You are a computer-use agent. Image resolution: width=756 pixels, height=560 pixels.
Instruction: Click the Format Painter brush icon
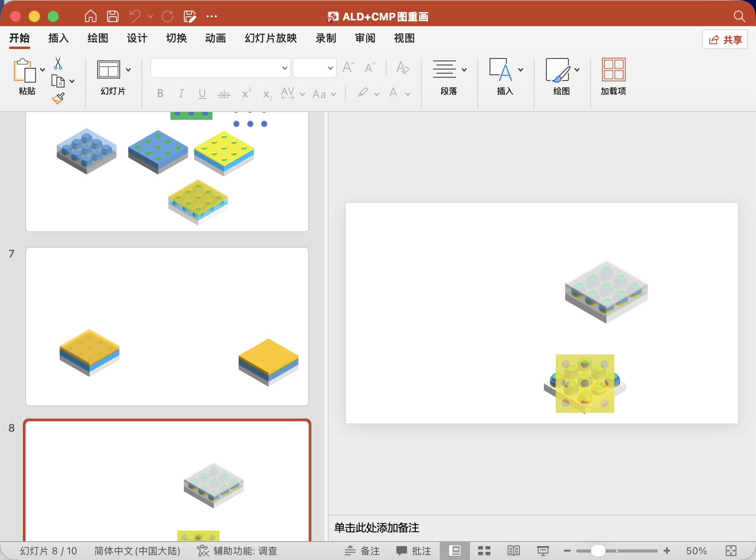[x=58, y=99]
